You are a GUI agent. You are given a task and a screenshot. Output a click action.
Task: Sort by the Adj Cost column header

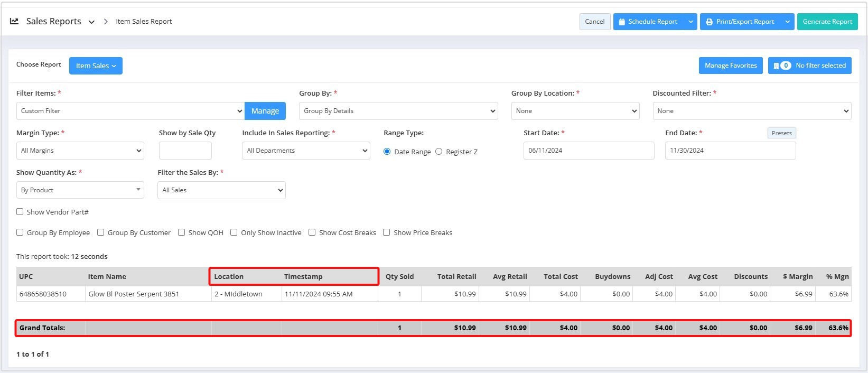pyautogui.click(x=659, y=276)
